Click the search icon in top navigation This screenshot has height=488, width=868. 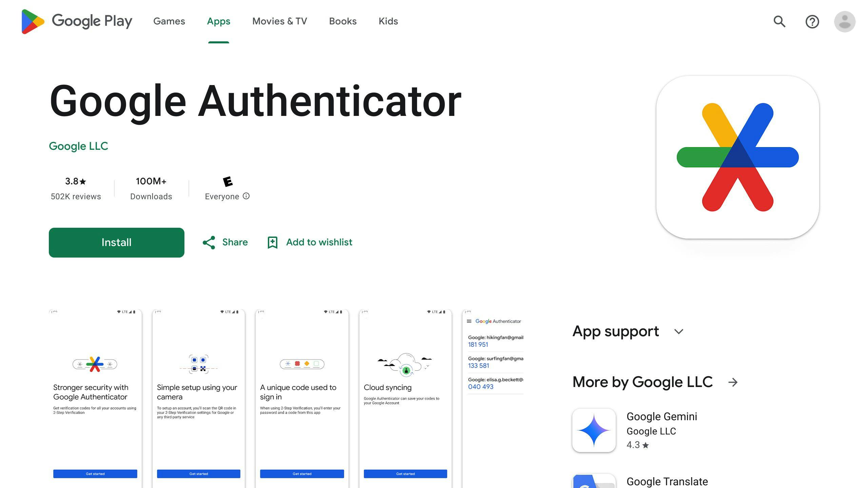(780, 21)
